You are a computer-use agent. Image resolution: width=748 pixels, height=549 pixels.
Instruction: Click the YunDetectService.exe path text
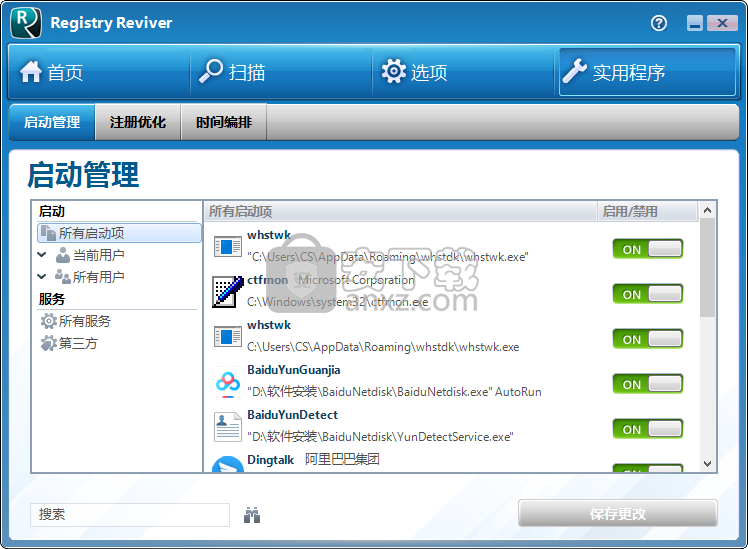tap(380, 436)
